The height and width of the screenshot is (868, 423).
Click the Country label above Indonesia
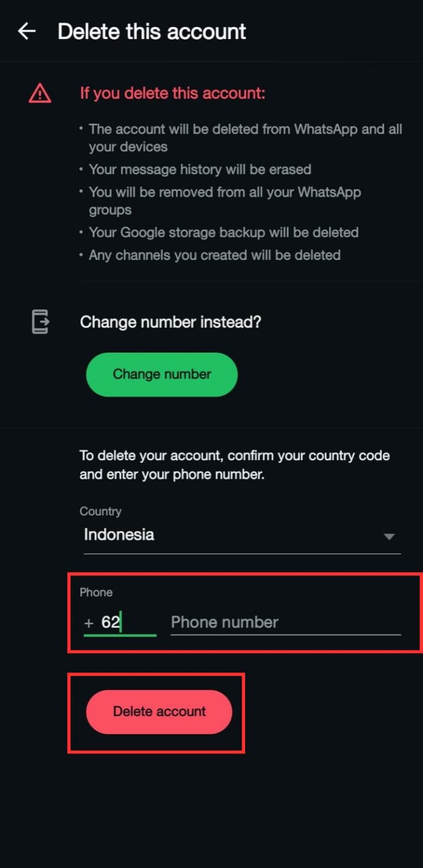click(x=101, y=511)
